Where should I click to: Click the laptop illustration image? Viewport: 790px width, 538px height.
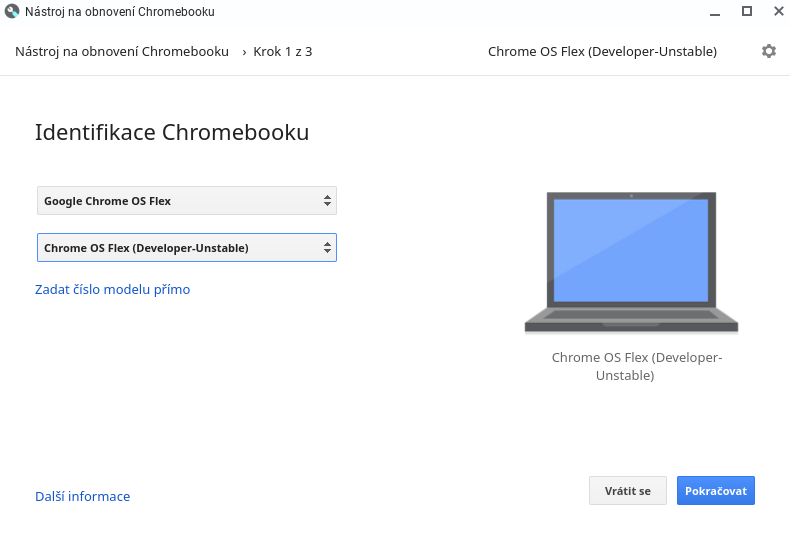point(631,262)
